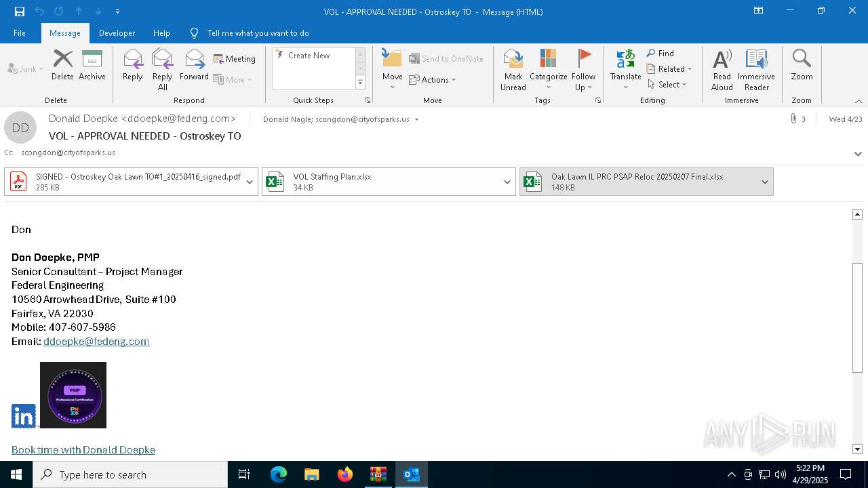Image resolution: width=868 pixels, height=488 pixels.
Task: Open Microsoft Edge from taskbar
Action: [x=279, y=474]
